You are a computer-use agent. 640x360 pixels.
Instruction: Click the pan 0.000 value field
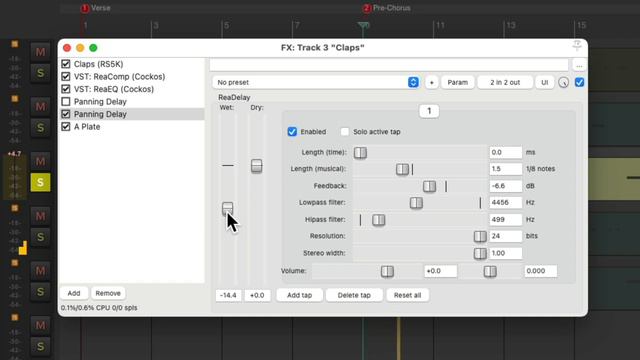click(540, 271)
